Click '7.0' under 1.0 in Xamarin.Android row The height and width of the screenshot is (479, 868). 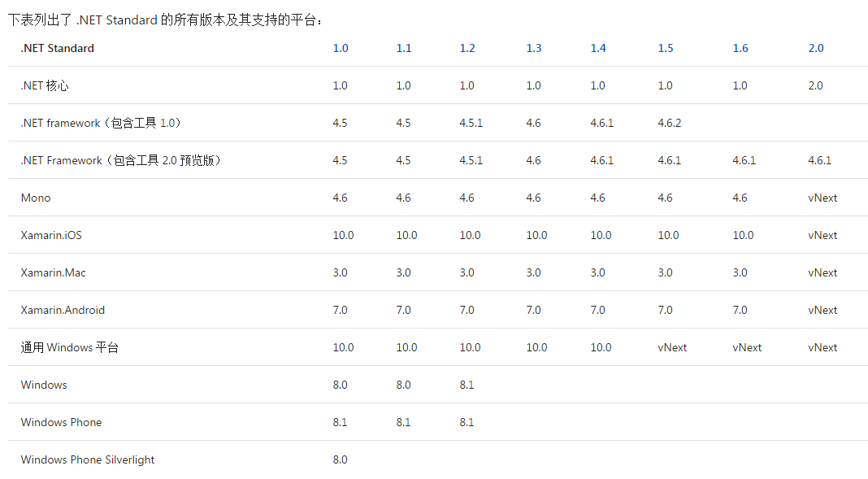coord(340,310)
